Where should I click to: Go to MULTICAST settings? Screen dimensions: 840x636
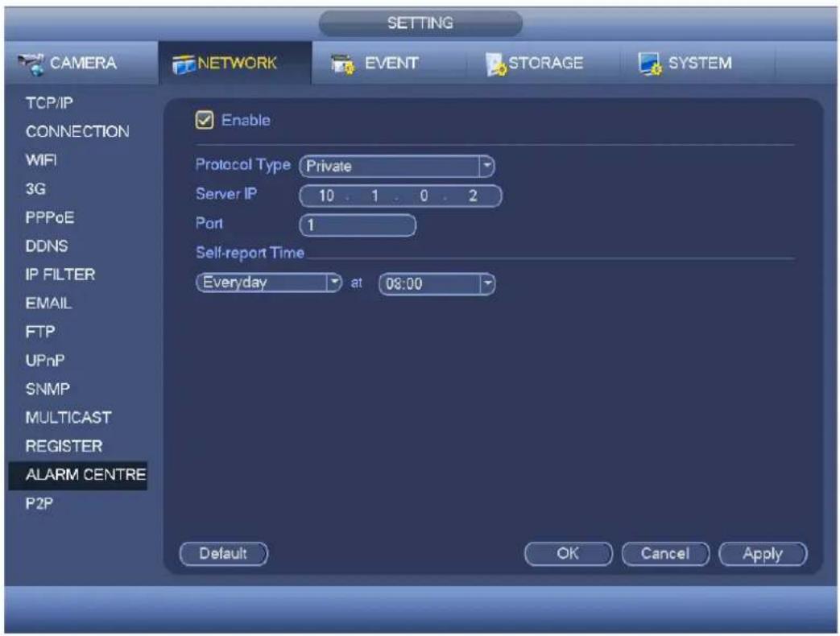tap(68, 418)
